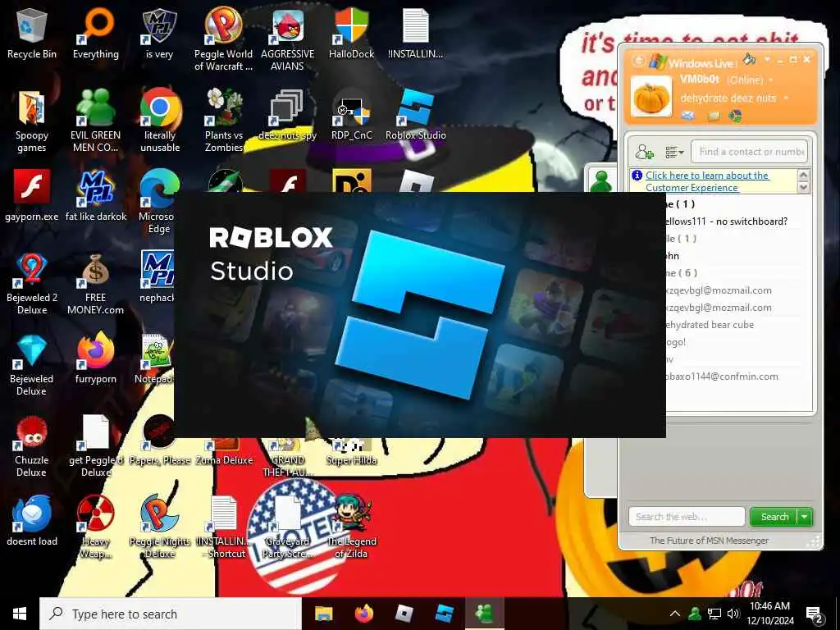
Task: Focus the 'Find a contact or number' field
Action: pyautogui.click(x=750, y=152)
